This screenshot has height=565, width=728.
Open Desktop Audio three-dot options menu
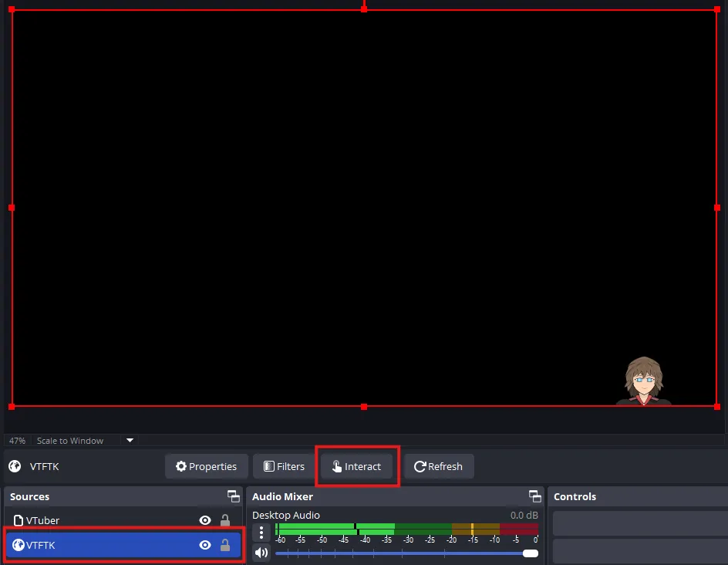[261, 532]
